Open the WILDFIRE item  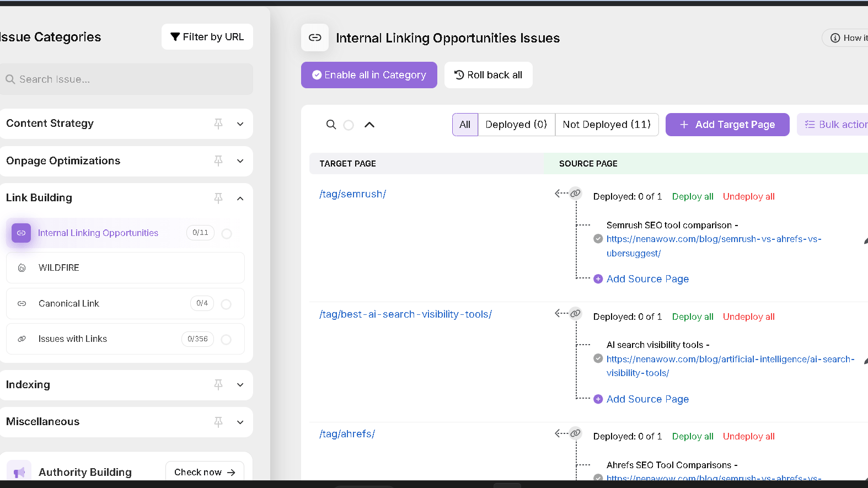(125, 267)
